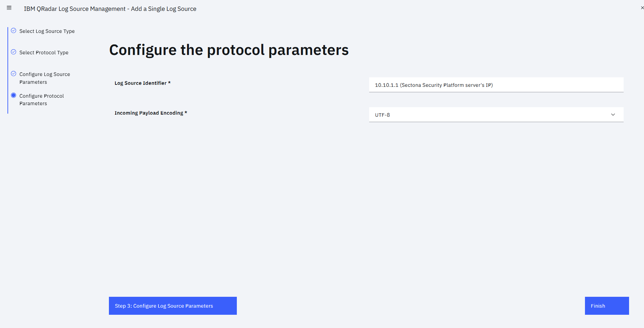Open the hamburger navigation menu
This screenshot has width=644, height=328.
9,7
